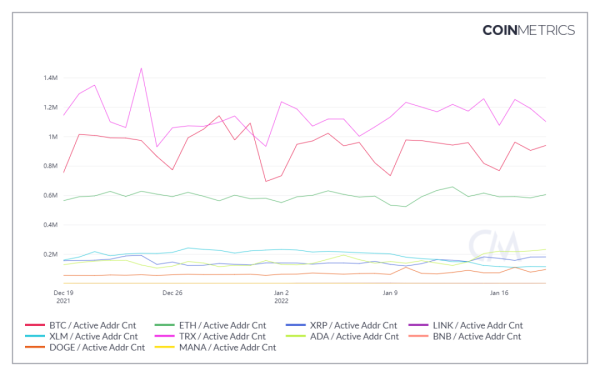Toggle ETH / Active Addr Cnt series

210,326
